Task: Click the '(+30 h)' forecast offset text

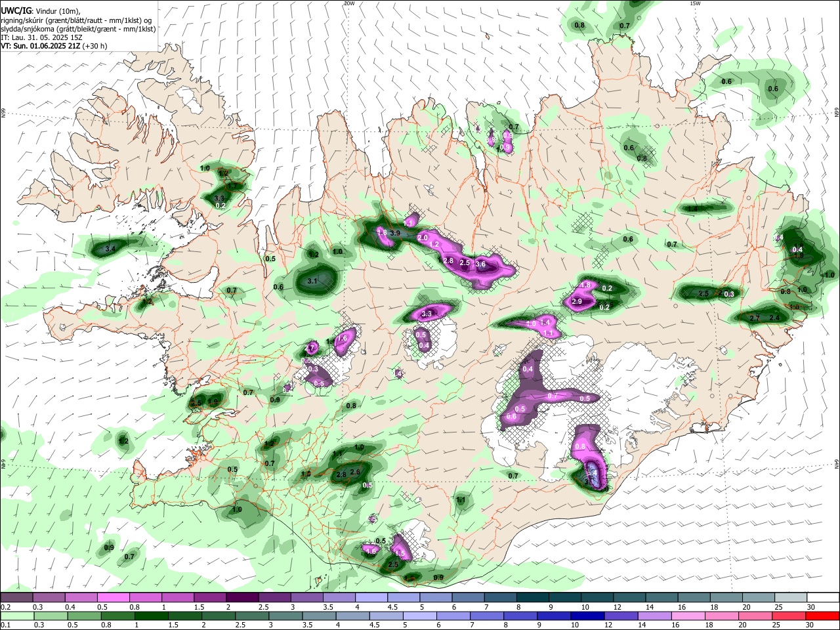Action: tap(95, 46)
